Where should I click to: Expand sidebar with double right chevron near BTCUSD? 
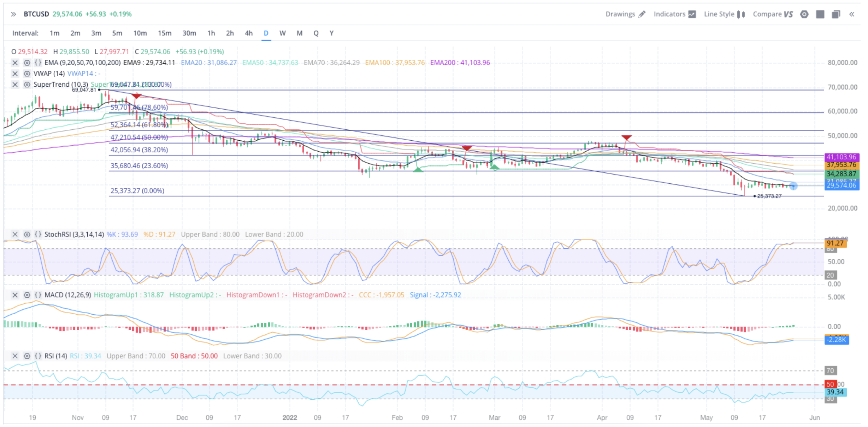click(x=14, y=14)
